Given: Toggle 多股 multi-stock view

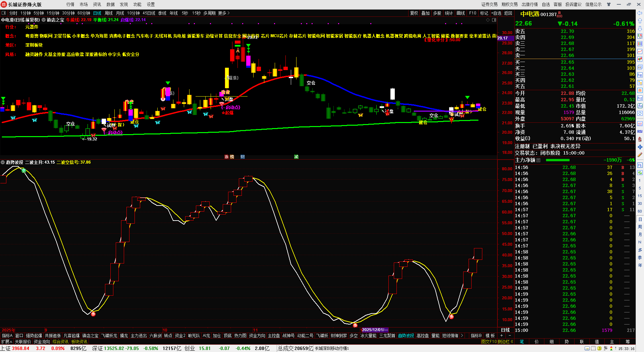Looking at the screenshot, I should coord(437,13).
